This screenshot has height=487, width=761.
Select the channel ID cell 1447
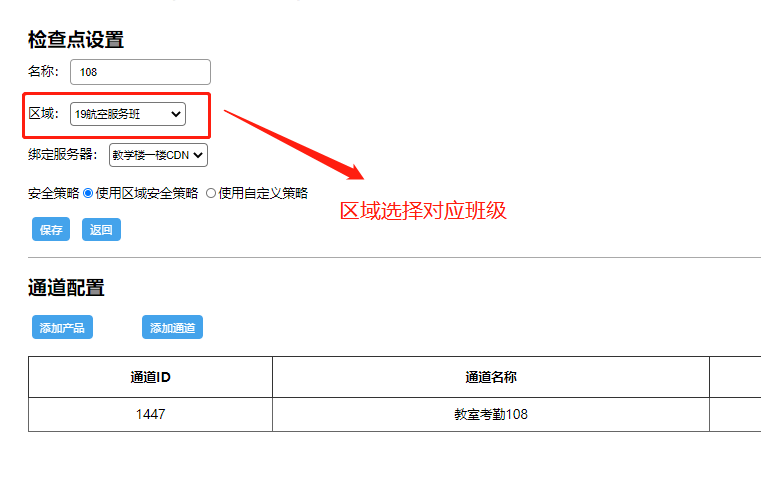(x=150, y=414)
